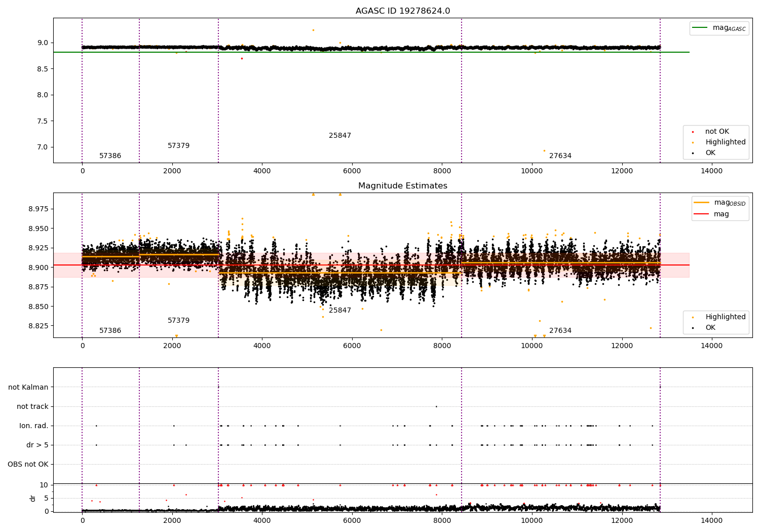Click OBSID label 25847 in top plot
Viewport: 760px width, 532px height.
[x=340, y=136]
